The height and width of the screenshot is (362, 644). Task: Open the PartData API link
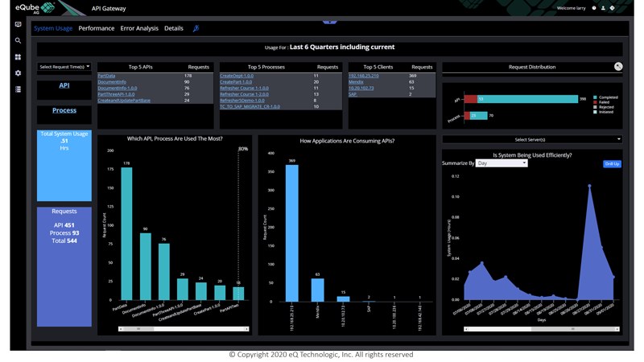106,76
